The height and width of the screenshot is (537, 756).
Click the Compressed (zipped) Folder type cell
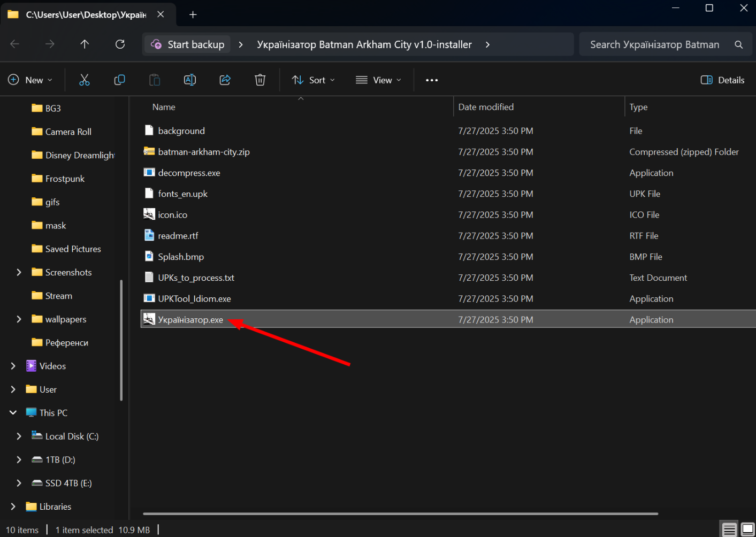tap(684, 152)
